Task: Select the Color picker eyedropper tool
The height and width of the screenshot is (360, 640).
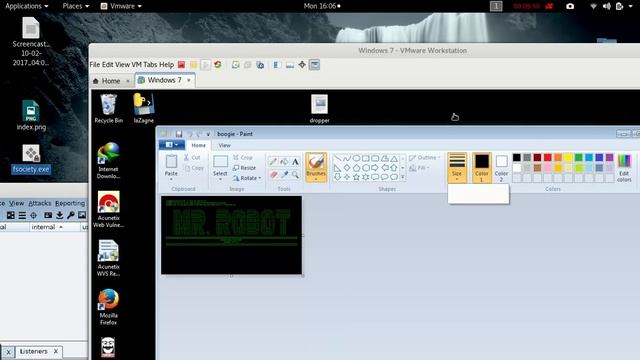Action: [284, 175]
